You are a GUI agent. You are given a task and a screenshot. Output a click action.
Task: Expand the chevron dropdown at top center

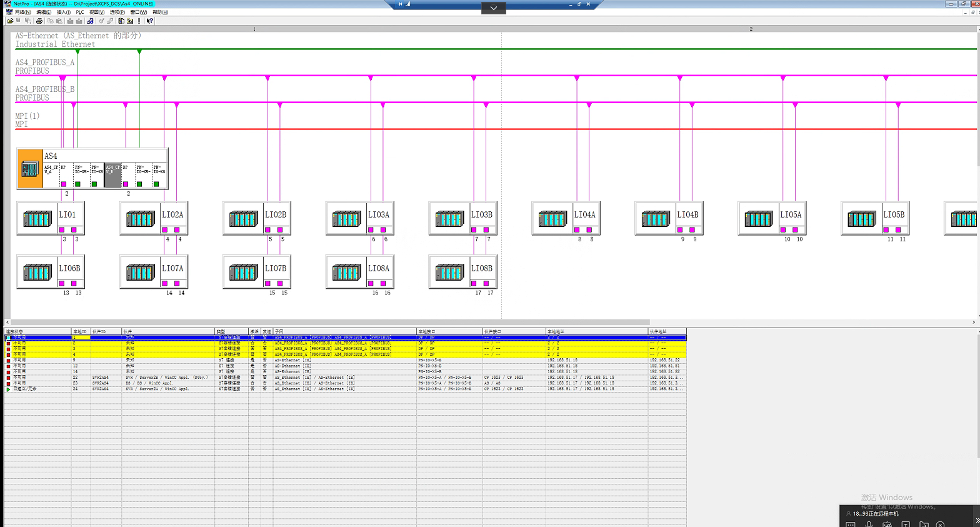(x=494, y=8)
